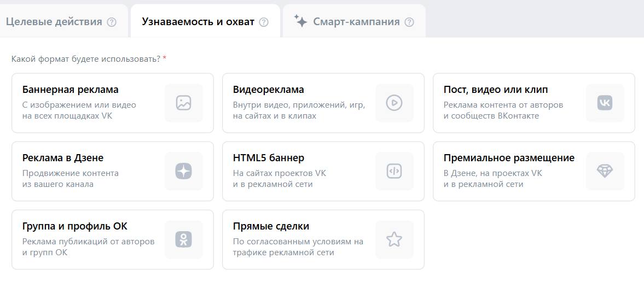Screen dimensions: 644x282
Task: Click description 'С изображением или видео на всех площадках VK'
Action: coord(79,110)
